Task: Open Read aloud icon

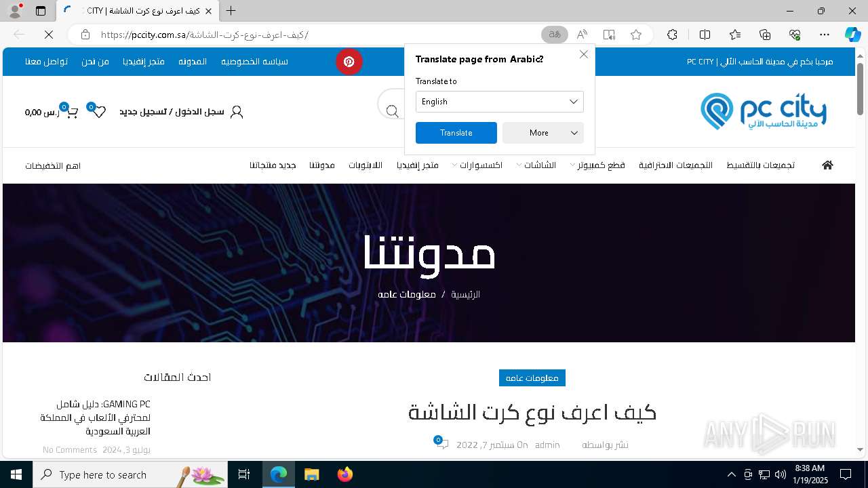Action: [x=582, y=35]
